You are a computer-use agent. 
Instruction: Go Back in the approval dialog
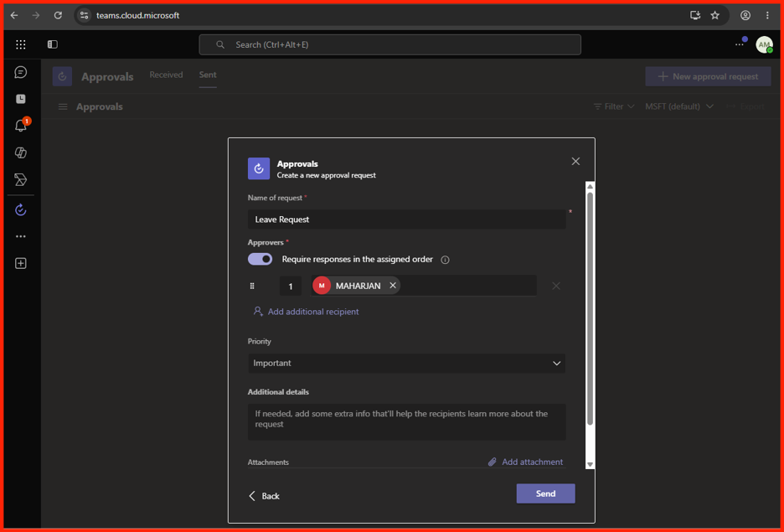click(264, 496)
